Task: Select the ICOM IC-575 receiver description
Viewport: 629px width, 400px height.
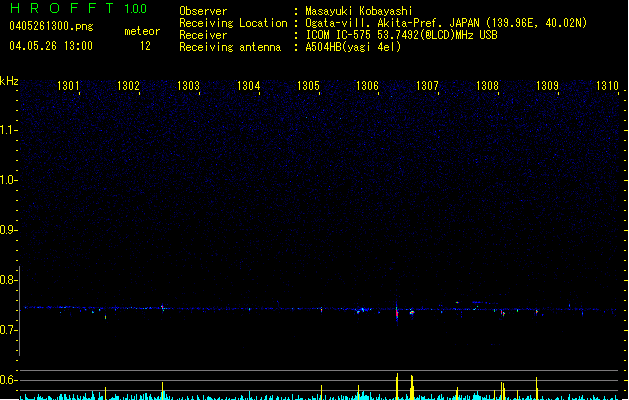Action: 401,35
